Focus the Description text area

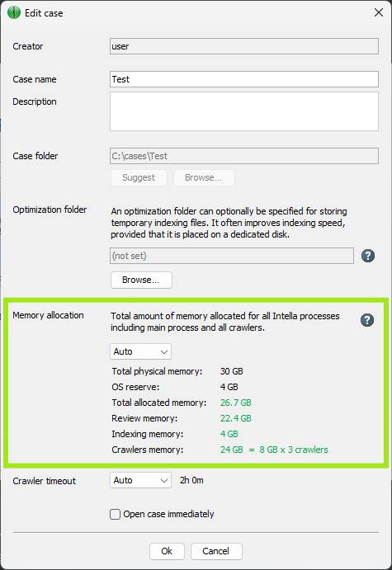point(244,111)
